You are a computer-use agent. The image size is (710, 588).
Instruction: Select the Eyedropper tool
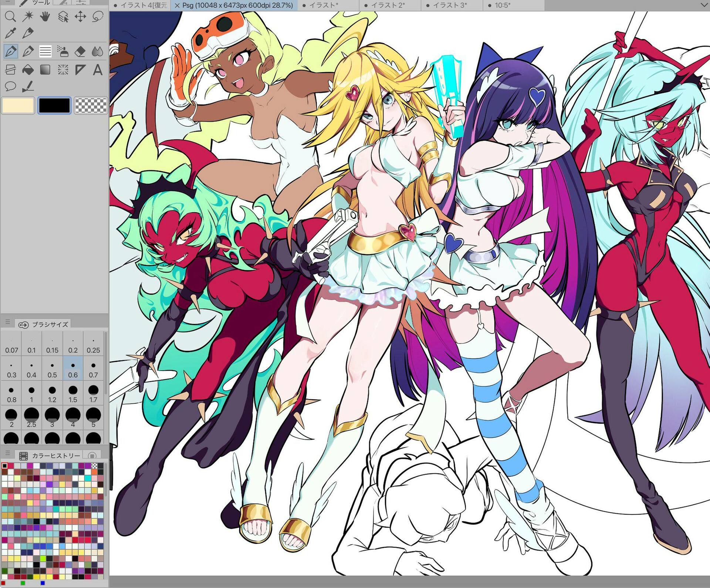click(x=10, y=34)
